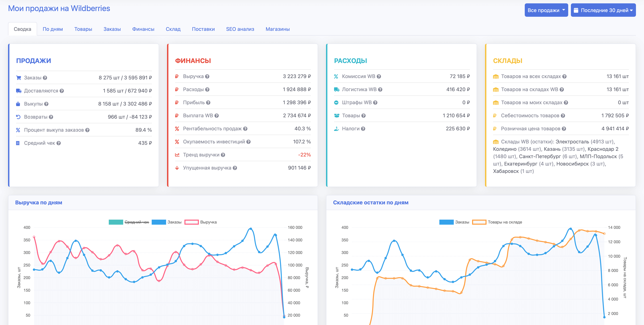Click the warehouse icon near Товаров на всех складах
This screenshot has height=325, width=644.
[x=496, y=76]
